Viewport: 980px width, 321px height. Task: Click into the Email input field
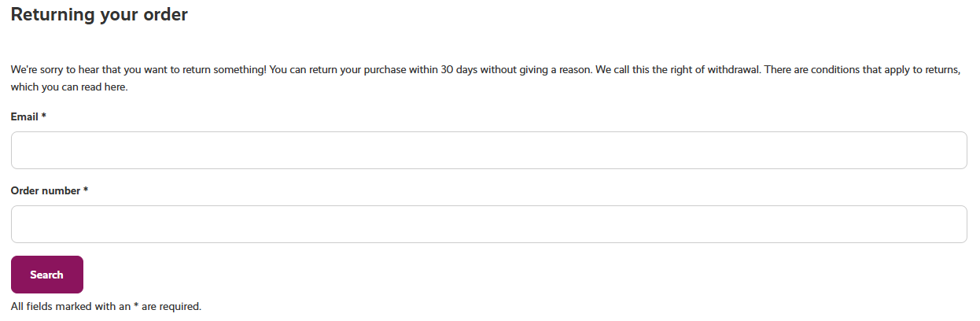point(488,150)
